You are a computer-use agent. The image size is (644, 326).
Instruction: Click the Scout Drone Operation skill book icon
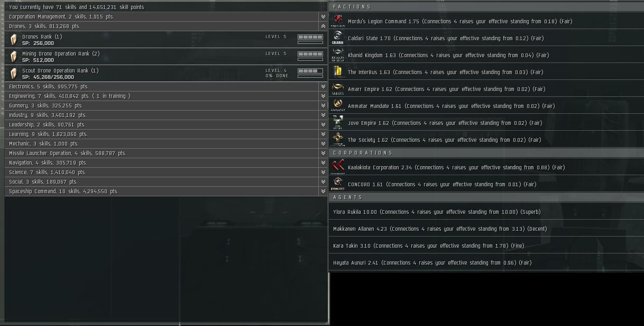[x=14, y=74]
